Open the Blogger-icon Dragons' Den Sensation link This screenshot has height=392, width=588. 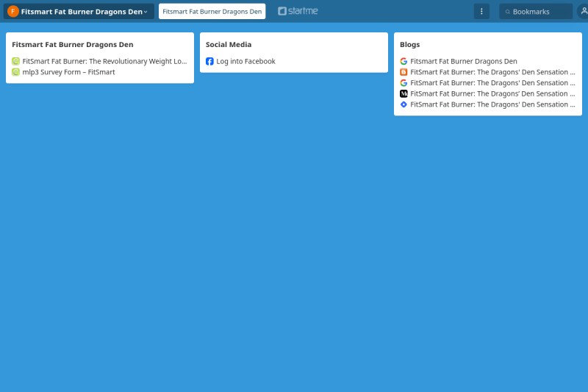[x=492, y=72]
